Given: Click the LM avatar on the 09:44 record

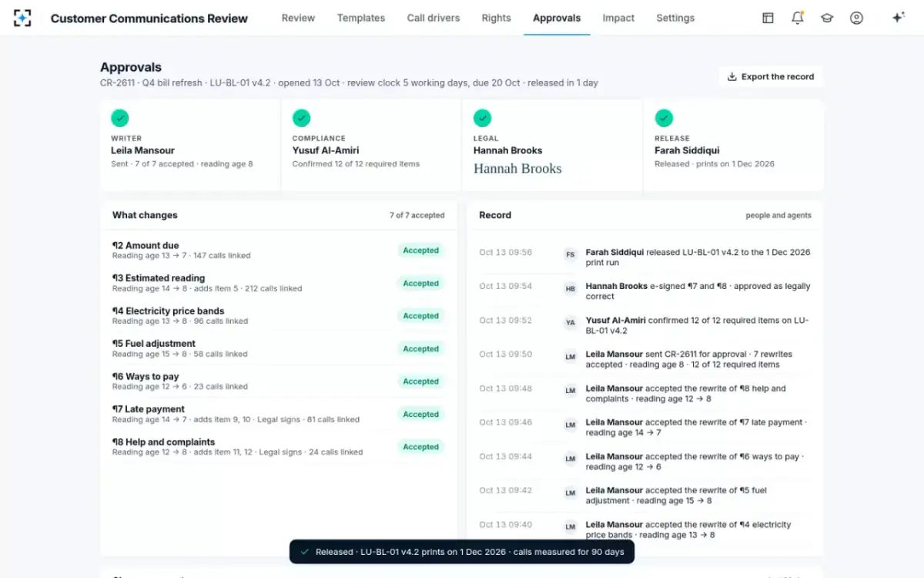Looking at the screenshot, I should [571, 459].
